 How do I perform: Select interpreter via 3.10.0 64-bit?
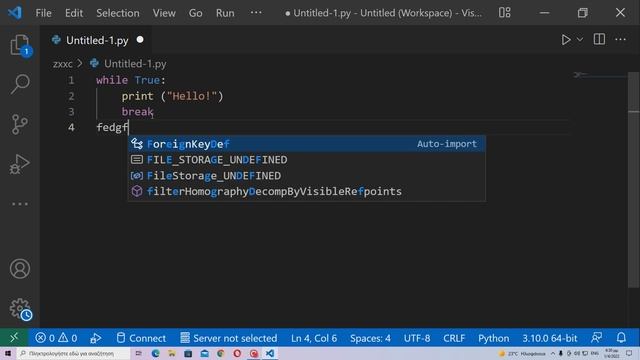[549, 338]
